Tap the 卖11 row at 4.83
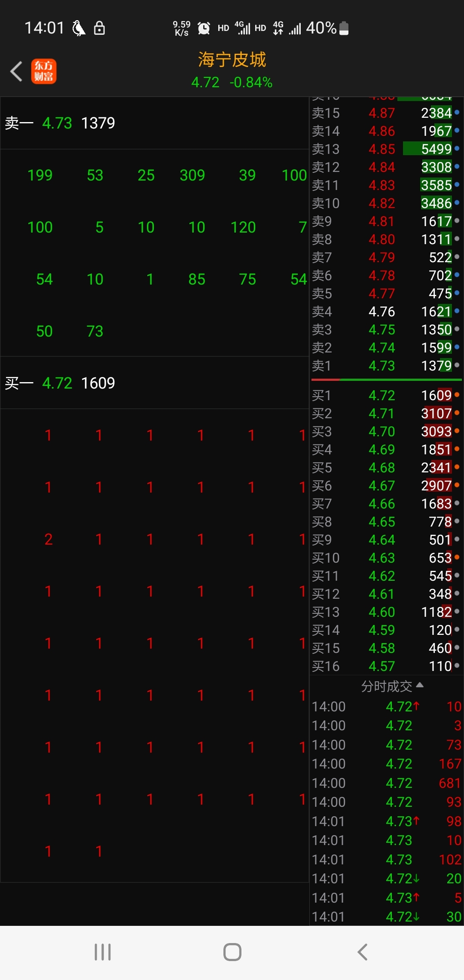The width and height of the screenshot is (464, 980). [386, 185]
